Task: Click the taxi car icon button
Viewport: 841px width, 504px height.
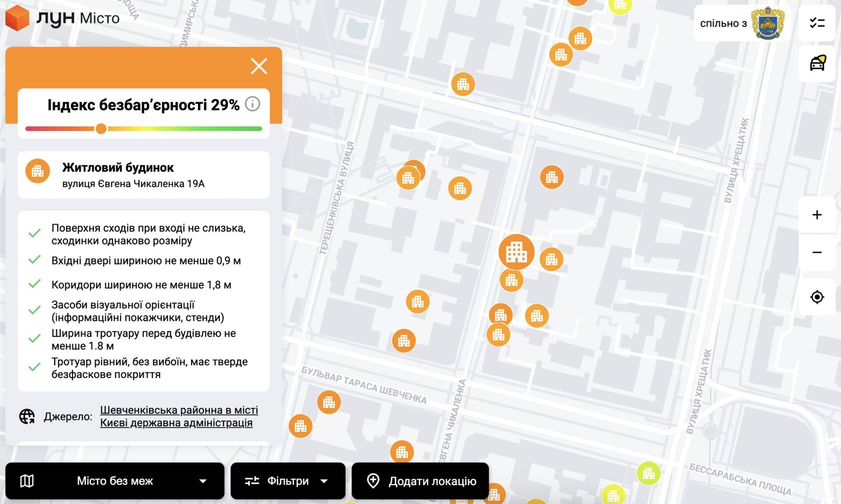Action: 817,63
